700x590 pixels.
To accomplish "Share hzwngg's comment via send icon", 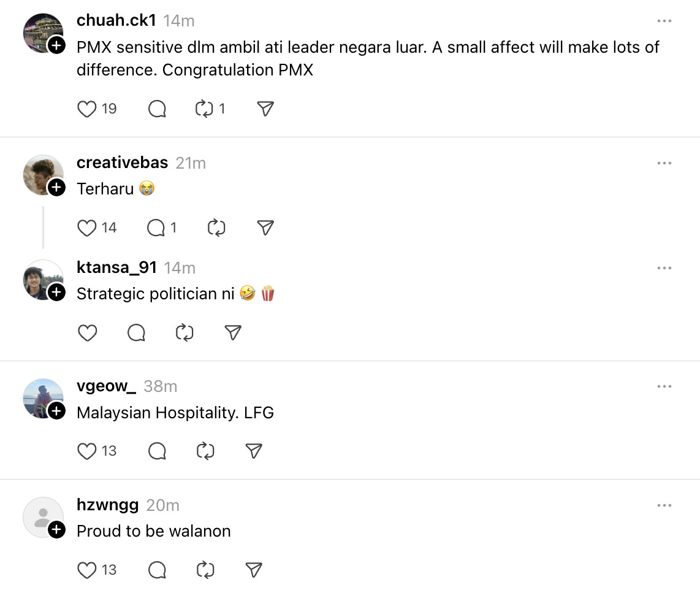I will click(x=254, y=570).
